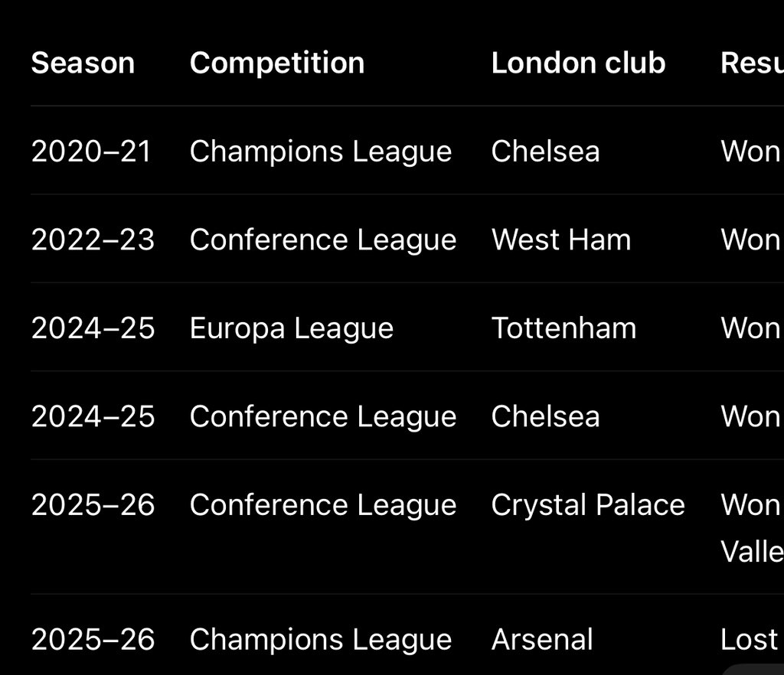Select the West Ham club cell
784x675 pixels.
point(561,240)
